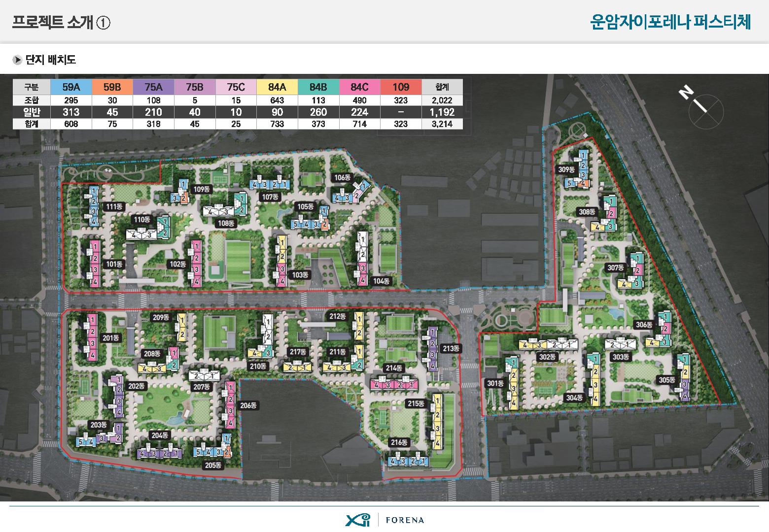Click the 84A 합계 value 733
The width and height of the screenshot is (769, 532).
click(277, 124)
